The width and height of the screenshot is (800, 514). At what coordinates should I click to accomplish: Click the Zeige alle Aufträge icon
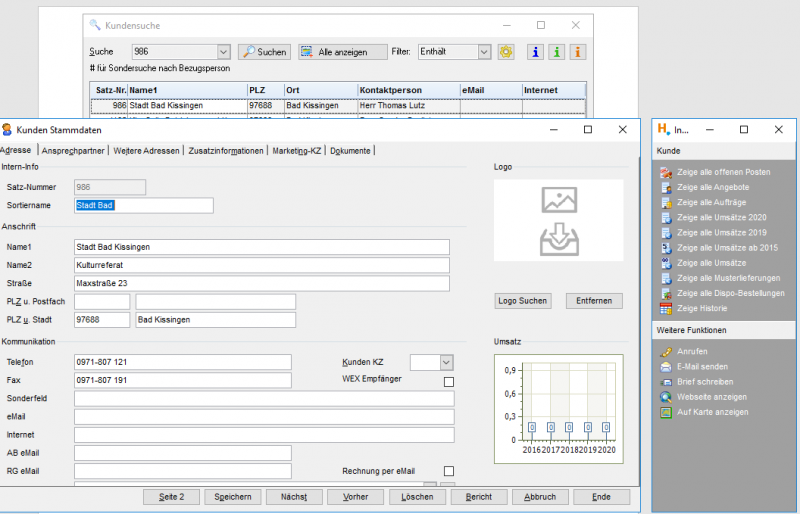coord(666,203)
